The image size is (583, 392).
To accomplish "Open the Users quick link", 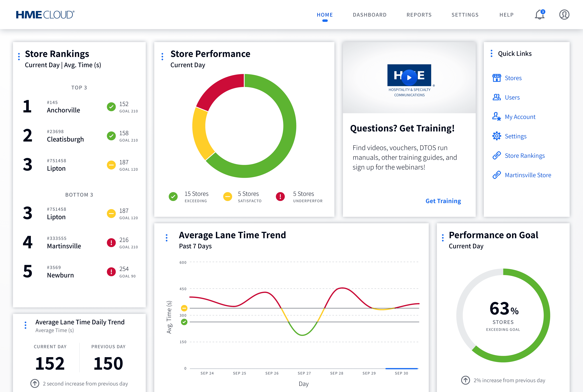I will tap(512, 97).
